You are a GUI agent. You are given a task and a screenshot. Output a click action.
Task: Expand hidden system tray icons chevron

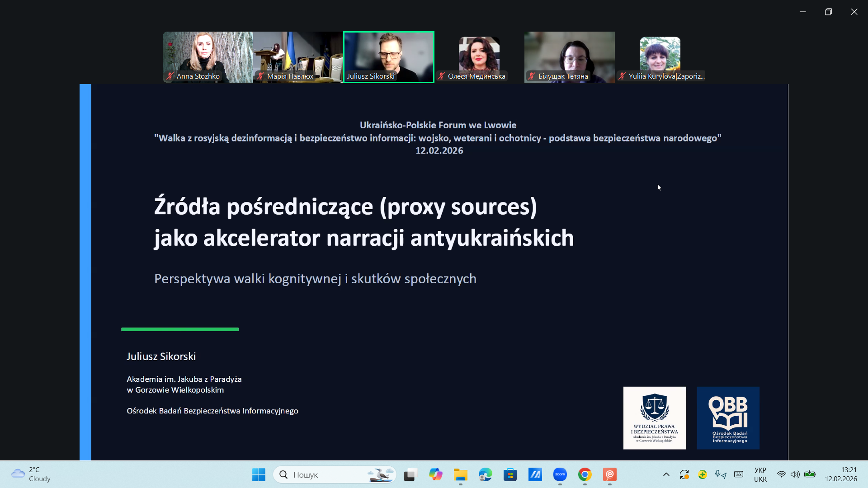pyautogui.click(x=666, y=474)
